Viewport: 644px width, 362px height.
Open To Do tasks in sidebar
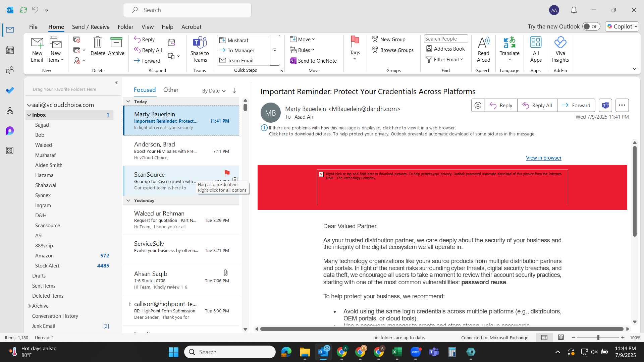coord(10,90)
